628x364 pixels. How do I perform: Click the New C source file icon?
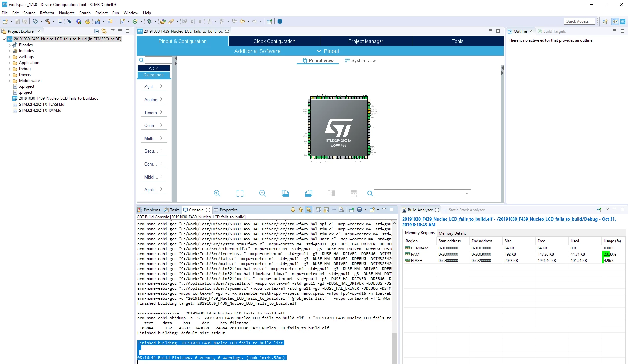point(123,21)
